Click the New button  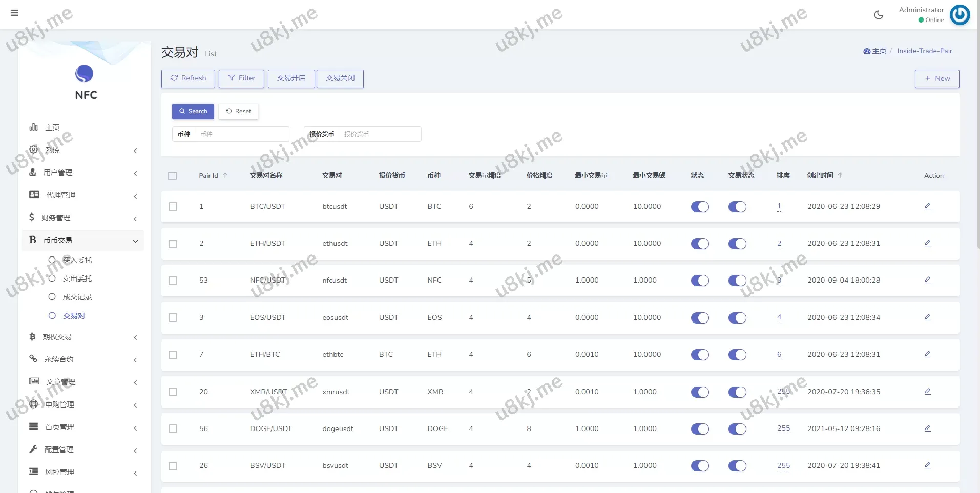[936, 78]
